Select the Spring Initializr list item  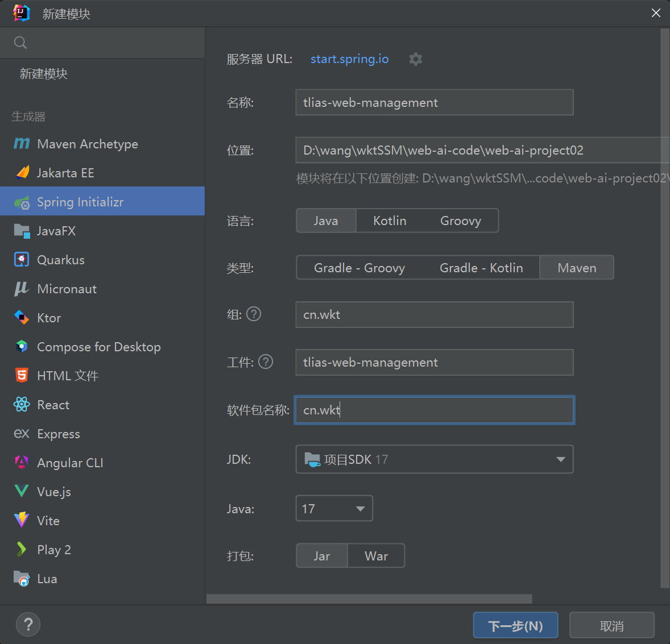(x=80, y=202)
